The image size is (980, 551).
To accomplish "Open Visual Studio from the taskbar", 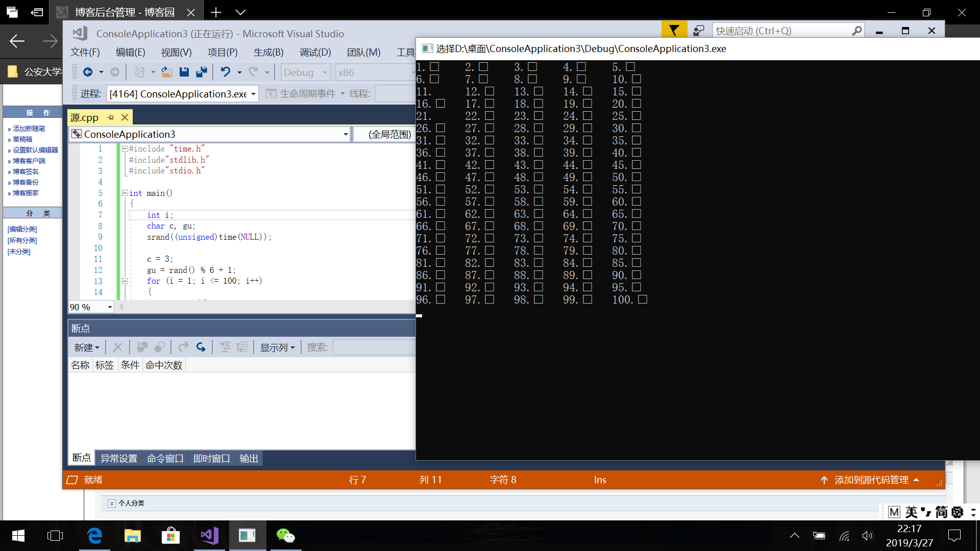I will 209,536.
